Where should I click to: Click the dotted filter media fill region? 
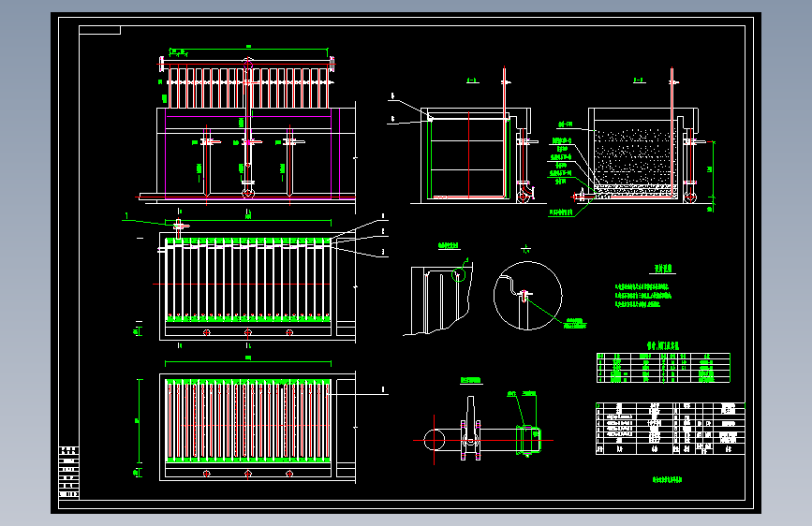tap(633, 157)
